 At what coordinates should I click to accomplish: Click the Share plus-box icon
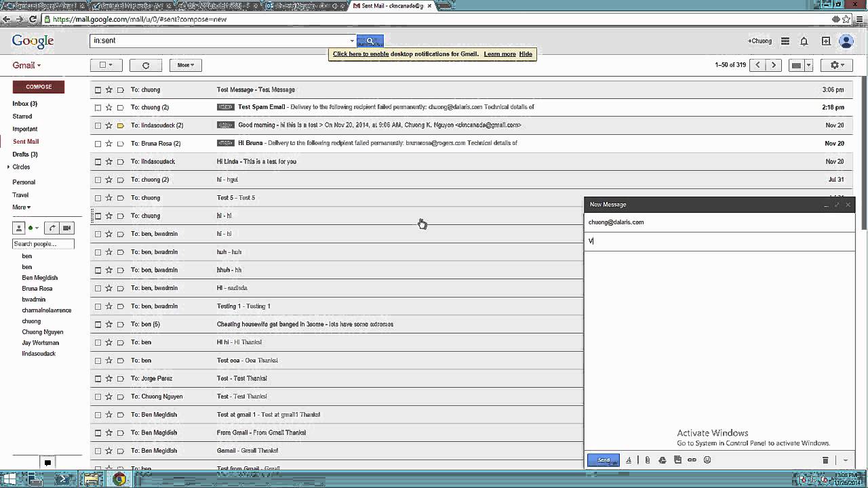(x=826, y=41)
